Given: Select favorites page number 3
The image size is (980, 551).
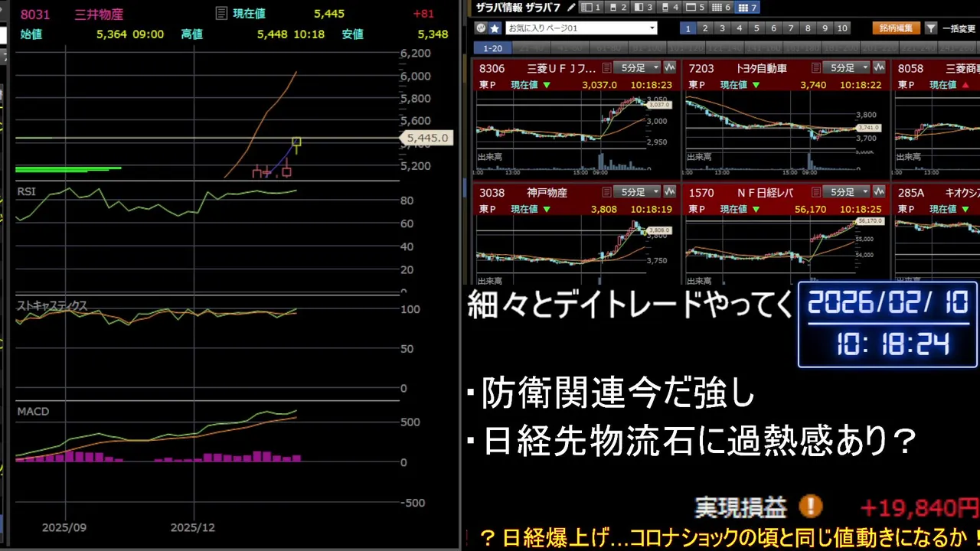Looking at the screenshot, I should [x=722, y=28].
